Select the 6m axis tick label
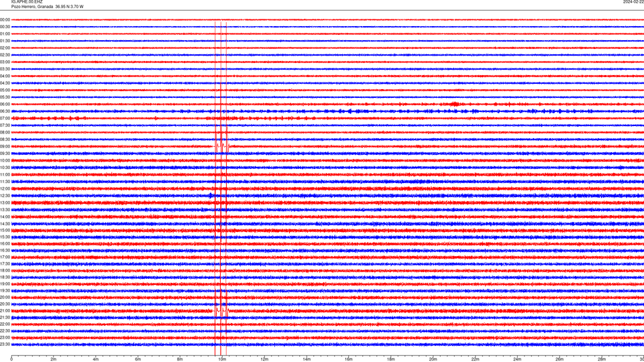The image size is (644, 362). click(138, 359)
